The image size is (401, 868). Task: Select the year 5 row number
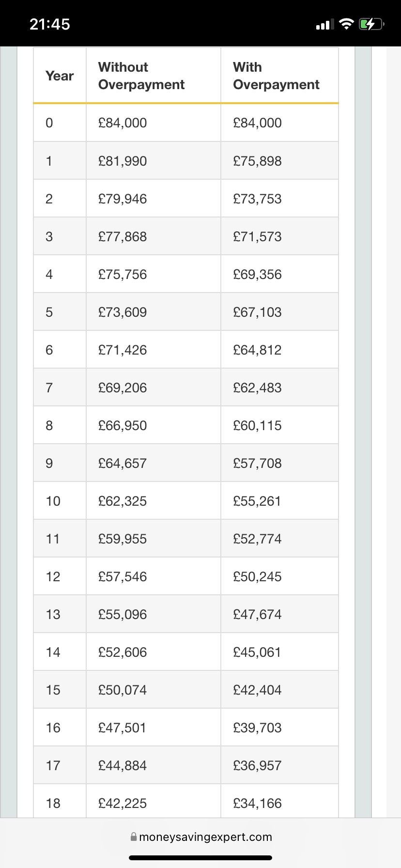[49, 312]
